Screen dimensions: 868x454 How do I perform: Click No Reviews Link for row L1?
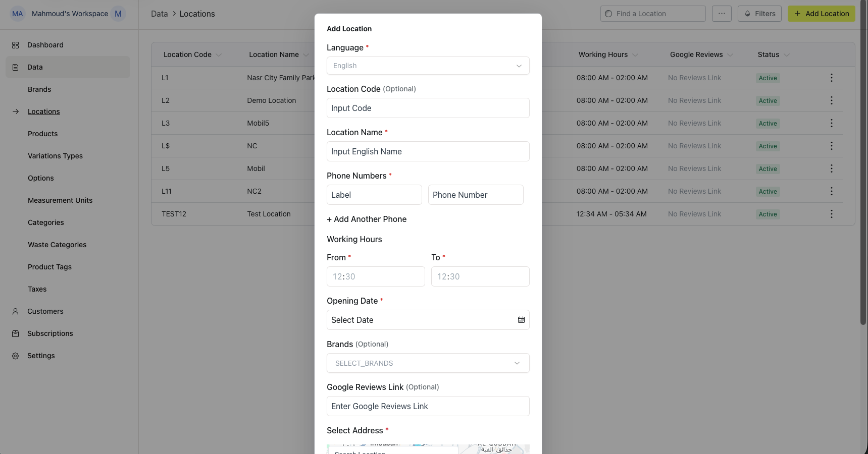(694, 78)
